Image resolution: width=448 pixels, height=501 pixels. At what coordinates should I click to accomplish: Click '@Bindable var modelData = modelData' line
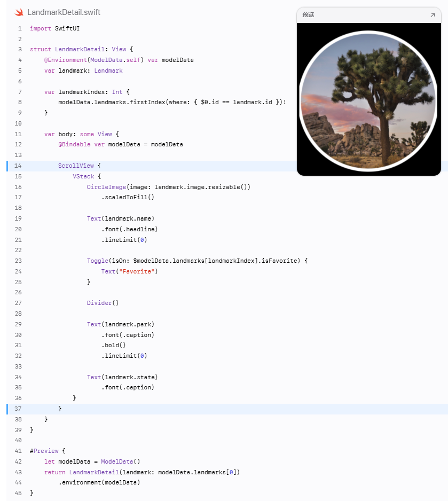click(121, 144)
